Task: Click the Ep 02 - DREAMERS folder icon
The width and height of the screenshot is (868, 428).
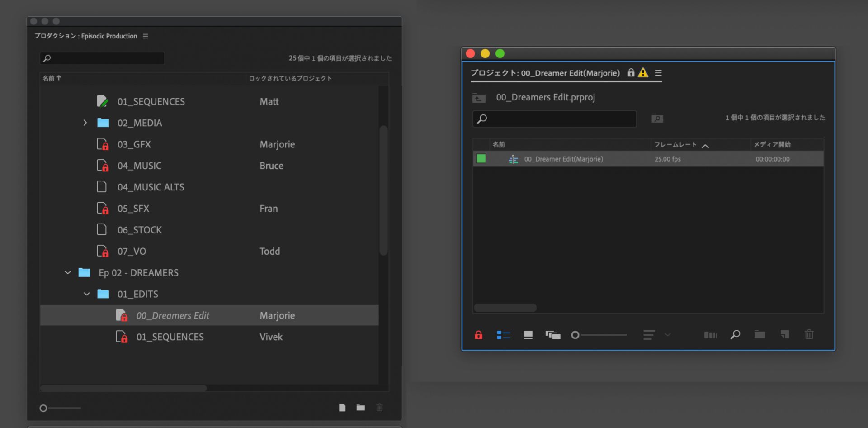Action: pos(84,272)
